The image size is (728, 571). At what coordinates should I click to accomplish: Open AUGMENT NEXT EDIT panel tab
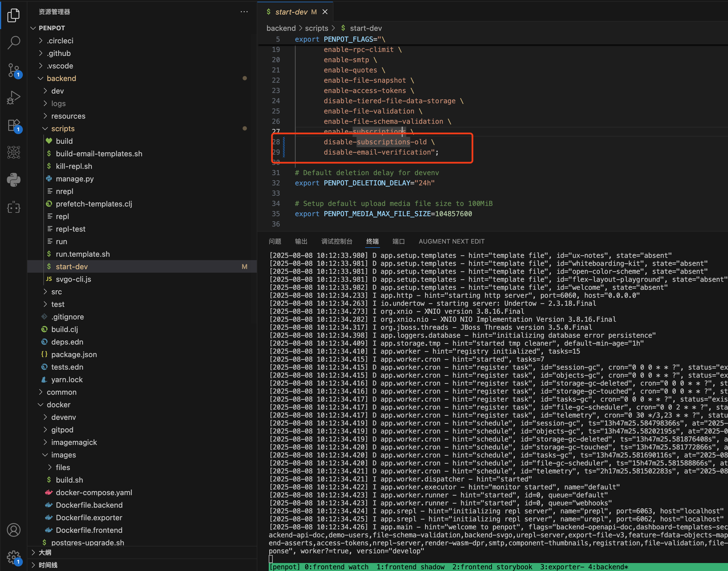452,241
